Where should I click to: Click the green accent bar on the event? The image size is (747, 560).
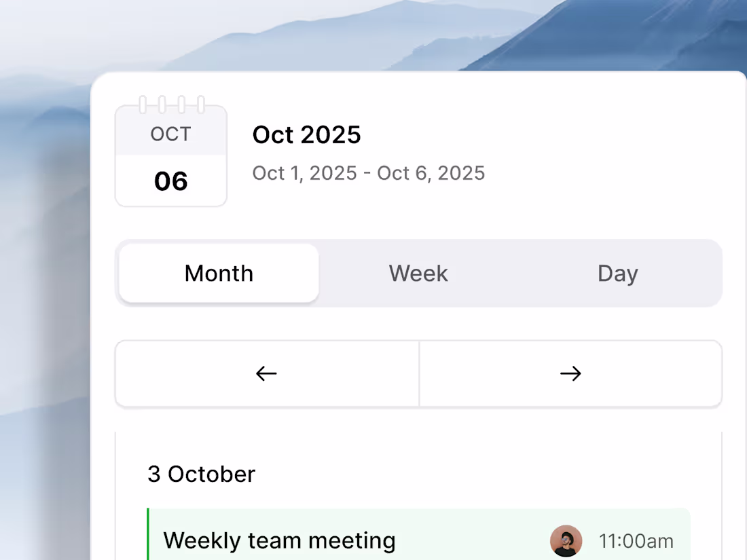tap(148, 536)
